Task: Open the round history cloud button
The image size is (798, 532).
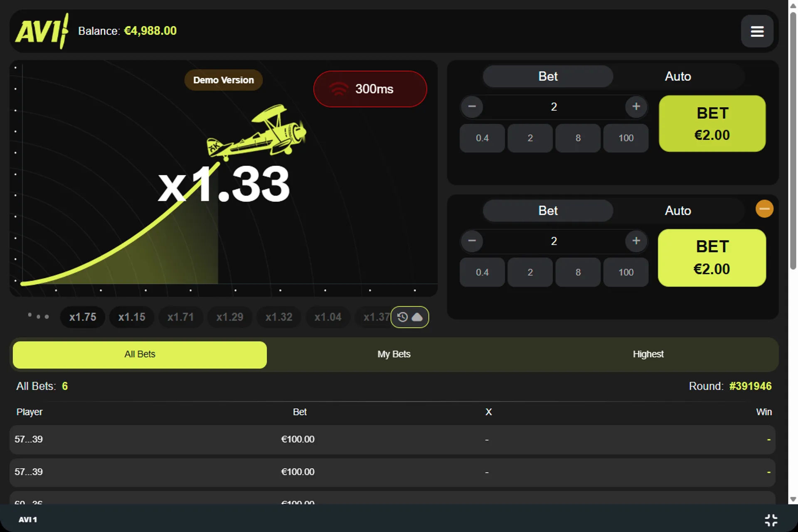Action: [x=410, y=317]
